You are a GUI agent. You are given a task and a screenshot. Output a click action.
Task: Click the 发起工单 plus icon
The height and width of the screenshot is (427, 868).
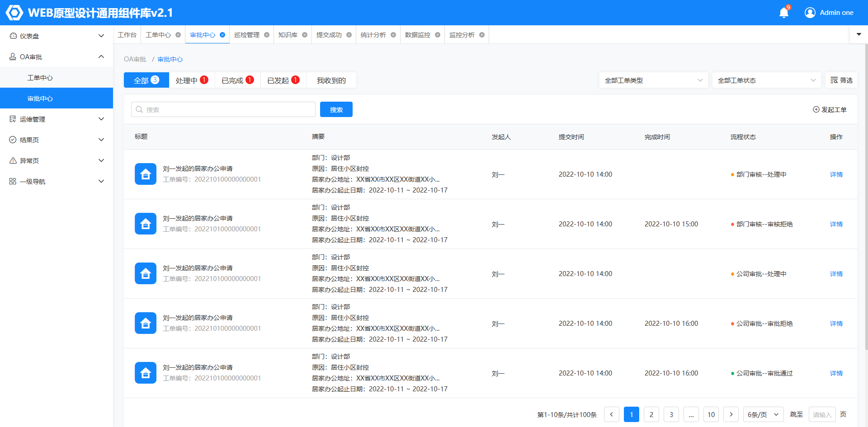click(816, 110)
